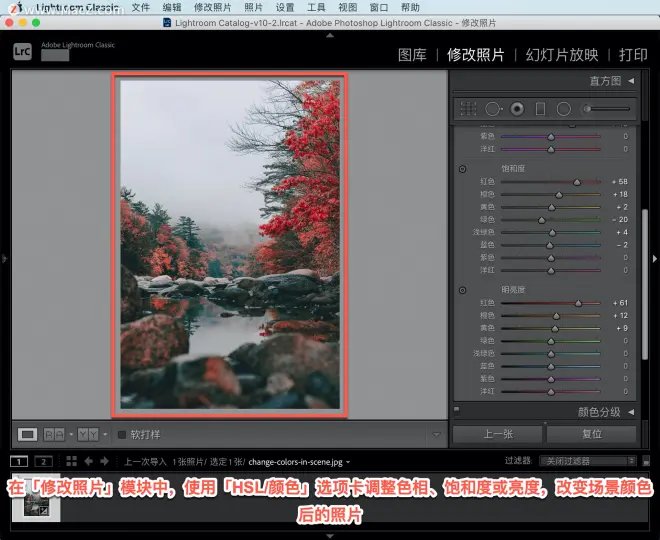
Task: Switch to the 图库 module
Action: [x=412, y=55]
